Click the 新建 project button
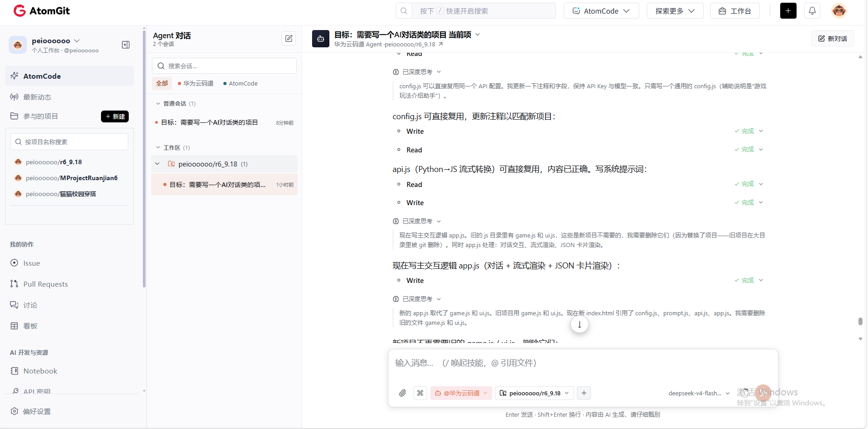The width and height of the screenshot is (868, 429). click(115, 116)
